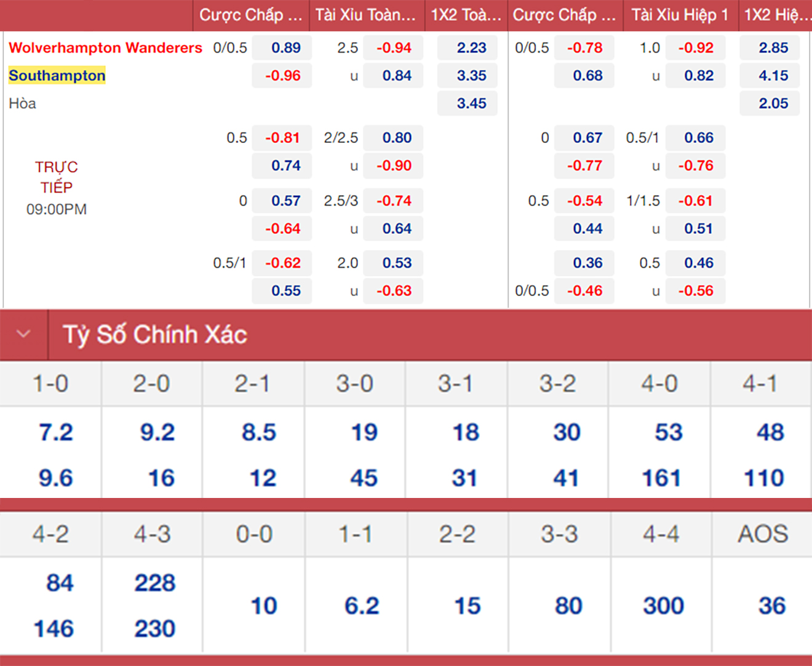Pick the 0-0 correct score odds 10
Viewport: 812px width, 666px height.
coord(263,606)
